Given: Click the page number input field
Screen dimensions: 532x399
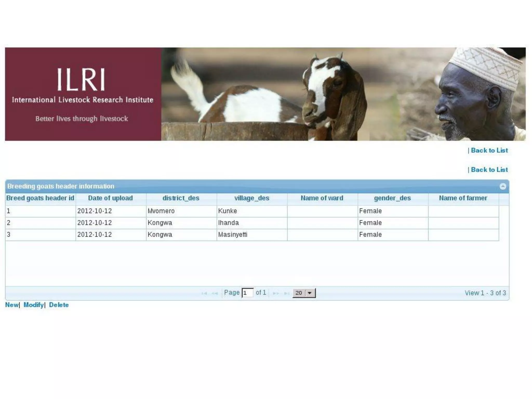Looking at the screenshot, I should pyautogui.click(x=247, y=293).
